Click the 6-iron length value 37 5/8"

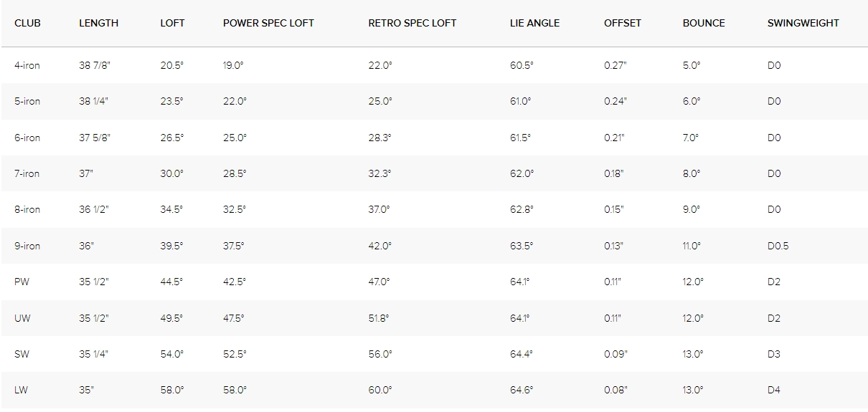pos(95,138)
